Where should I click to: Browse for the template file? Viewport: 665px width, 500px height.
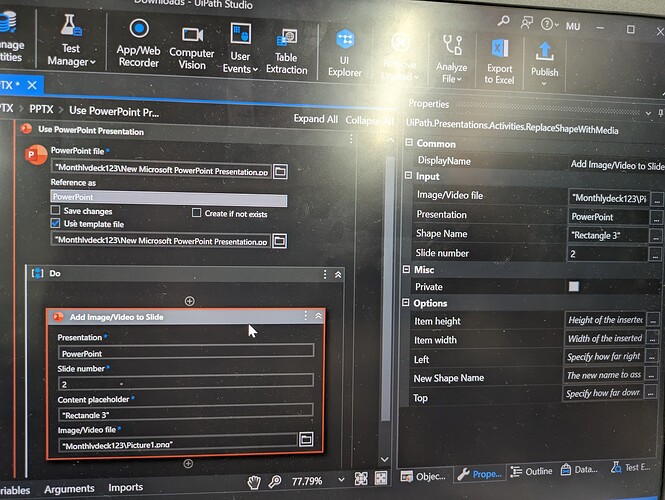[279, 241]
